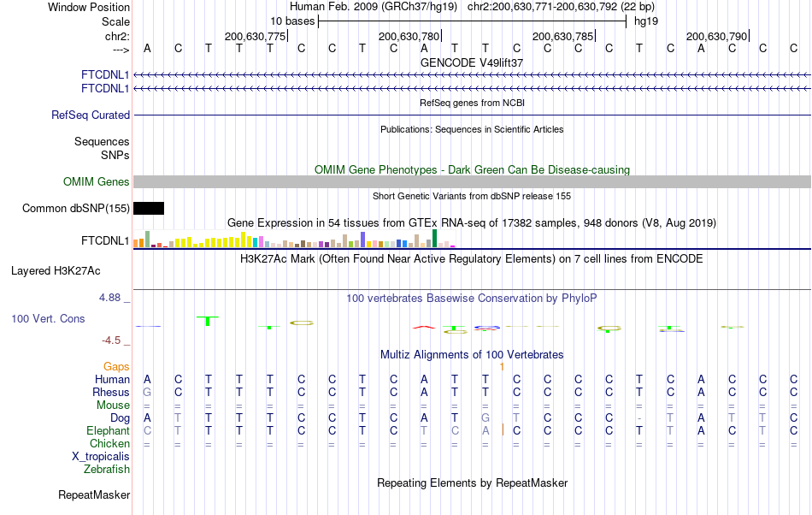Click the Zebrafish species row label
This screenshot has height=515, width=812.
[x=107, y=470]
